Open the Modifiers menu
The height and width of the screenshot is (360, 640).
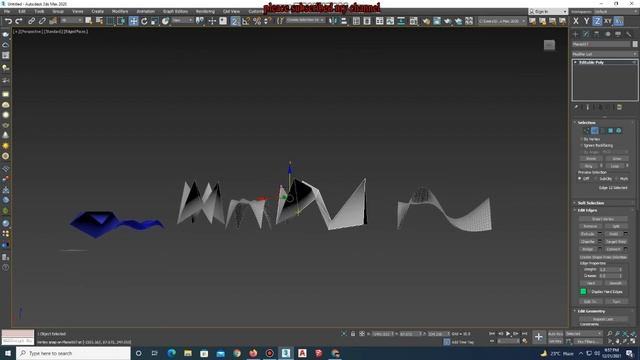[x=120, y=11]
